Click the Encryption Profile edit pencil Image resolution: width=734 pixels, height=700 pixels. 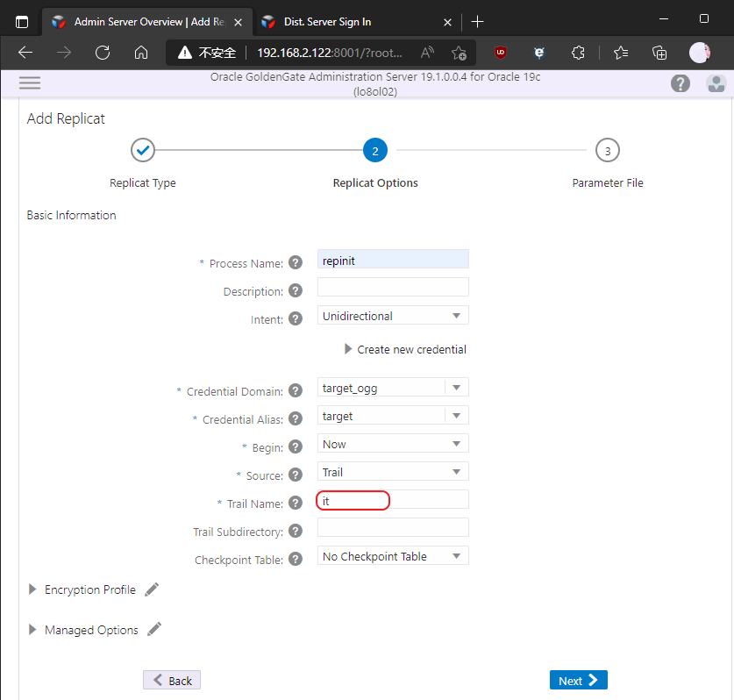(x=152, y=589)
